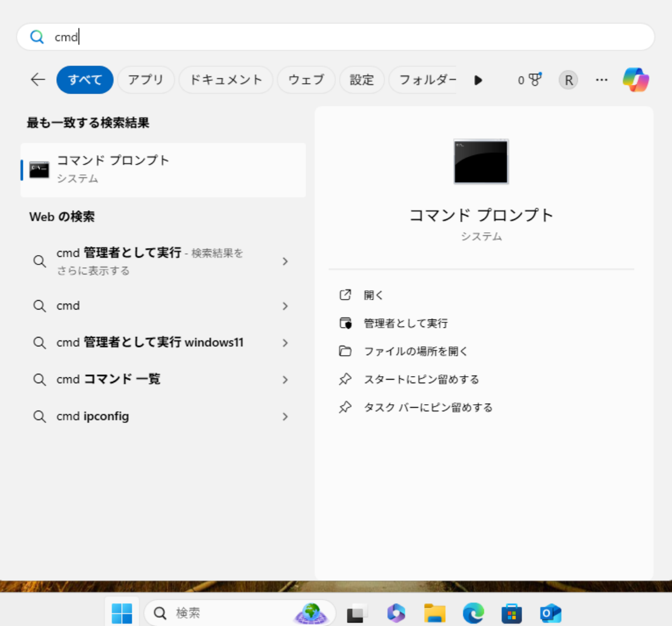Click ファイルの場所を開く option

[416, 351]
